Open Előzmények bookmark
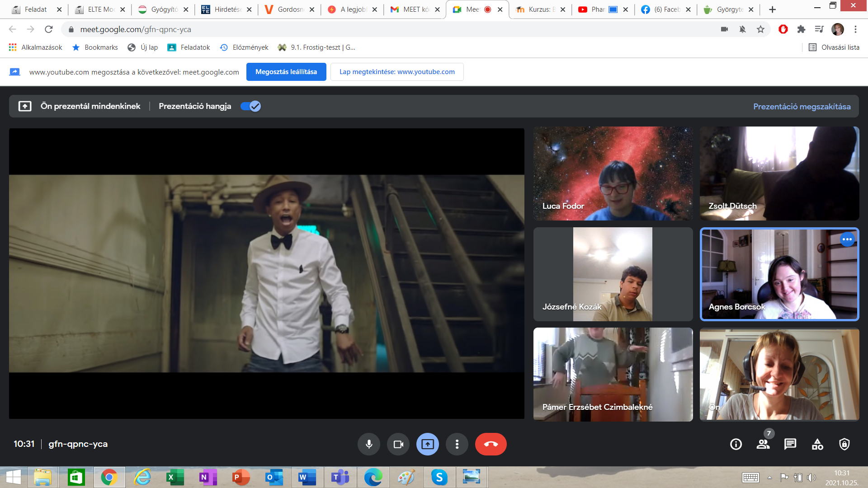 pos(244,47)
